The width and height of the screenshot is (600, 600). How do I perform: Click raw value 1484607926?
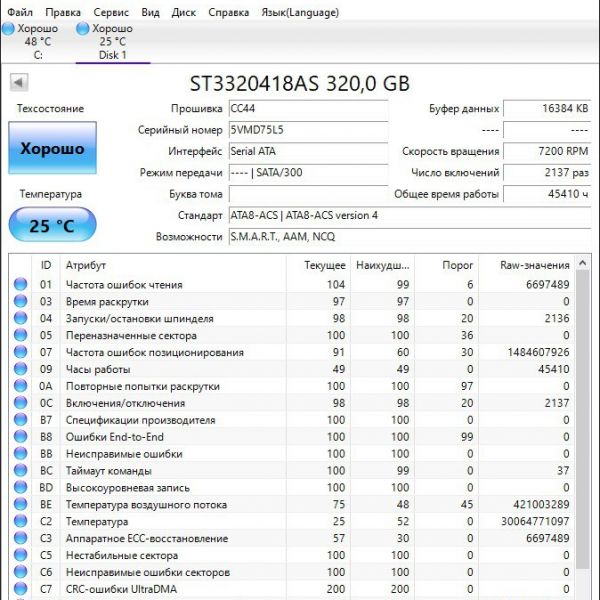(538, 352)
